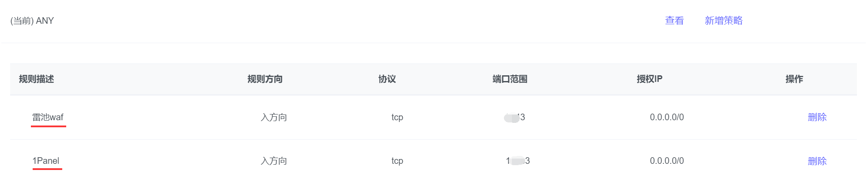Screen dimensions: 868x181
Task: Click 入方向 in the 1Panel row
Action: pos(274,161)
